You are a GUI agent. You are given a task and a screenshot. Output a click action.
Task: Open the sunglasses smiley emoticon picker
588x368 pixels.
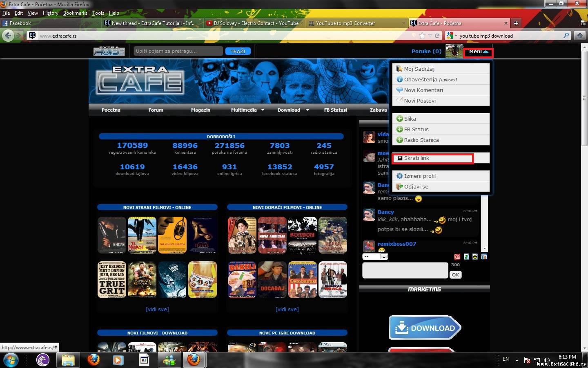coord(475,257)
